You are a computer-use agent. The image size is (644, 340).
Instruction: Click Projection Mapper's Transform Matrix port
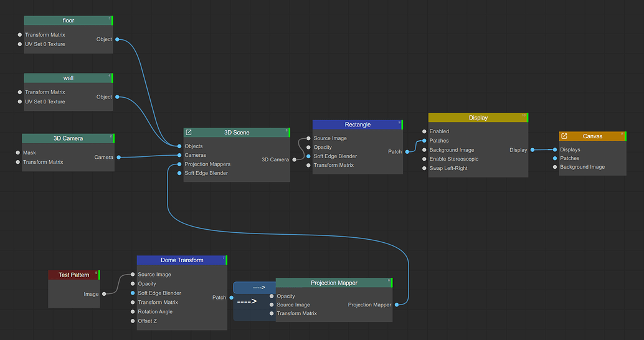(272, 313)
